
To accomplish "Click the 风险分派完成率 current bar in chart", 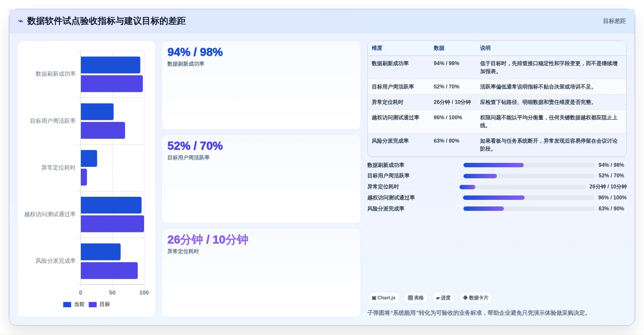I will (x=101, y=252).
